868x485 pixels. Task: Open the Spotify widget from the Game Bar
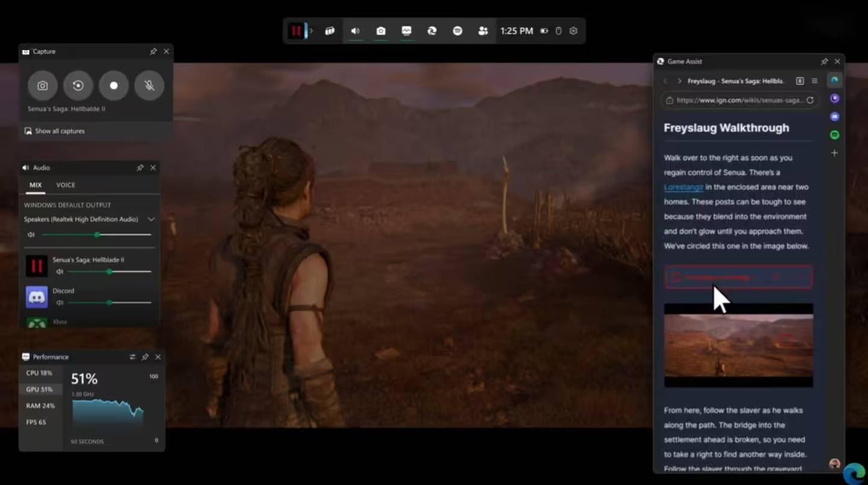(458, 31)
